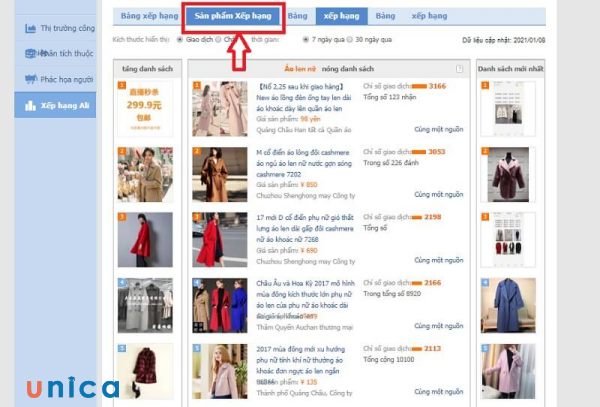Open Danh sách mới nhất lilac coat thumbnail
The width and height of the screenshot is (600, 407).
click(508, 371)
